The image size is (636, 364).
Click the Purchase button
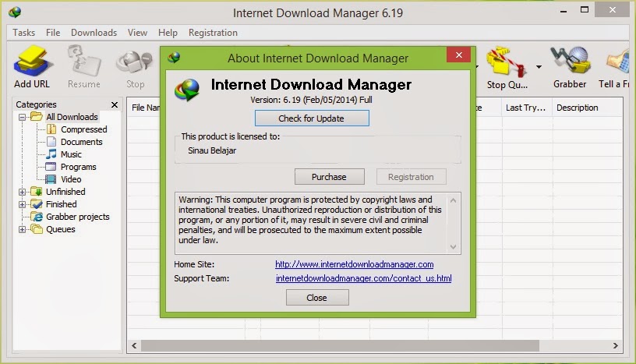coord(330,177)
